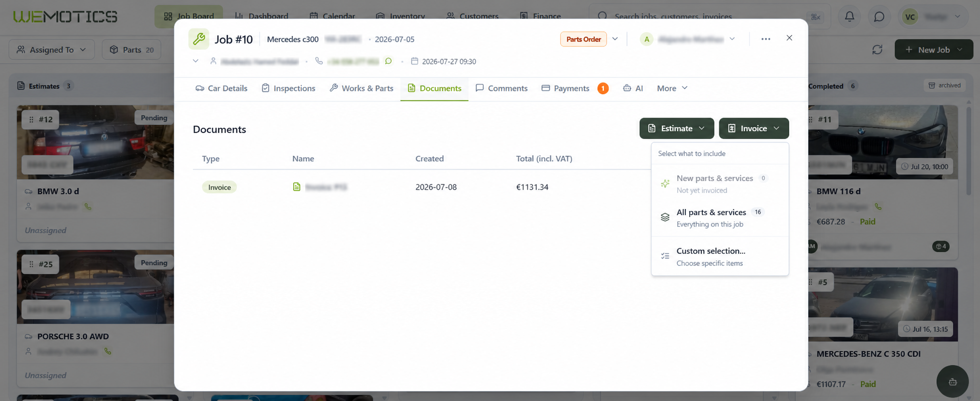Click the VC user avatar
The width and height of the screenshot is (980, 401).
tap(910, 16)
